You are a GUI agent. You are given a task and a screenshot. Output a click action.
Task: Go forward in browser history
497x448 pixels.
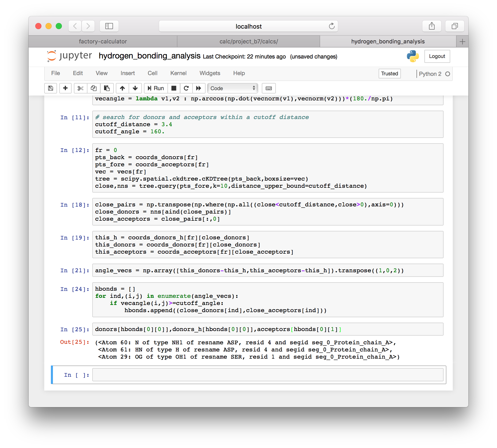click(88, 26)
